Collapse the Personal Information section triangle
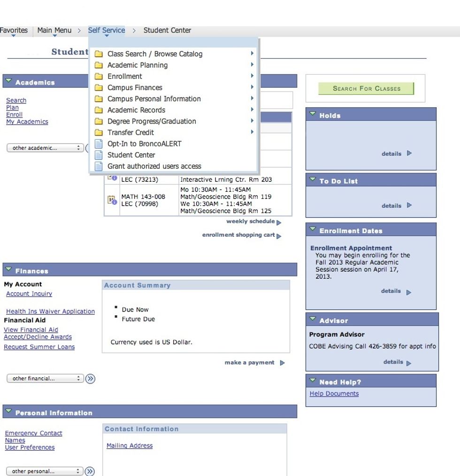The image size is (460, 476). coord(8,411)
